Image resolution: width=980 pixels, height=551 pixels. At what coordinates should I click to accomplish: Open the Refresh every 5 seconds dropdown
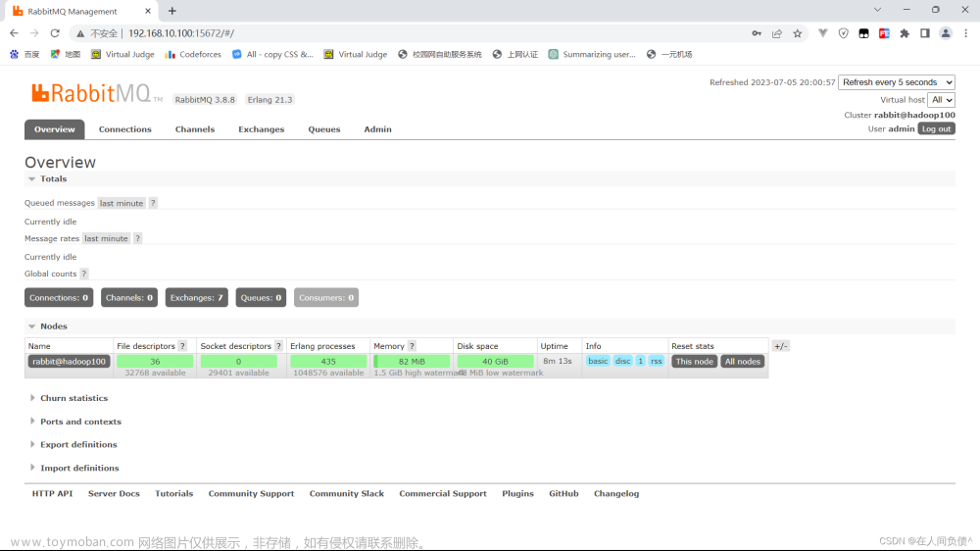coord(897,82)
